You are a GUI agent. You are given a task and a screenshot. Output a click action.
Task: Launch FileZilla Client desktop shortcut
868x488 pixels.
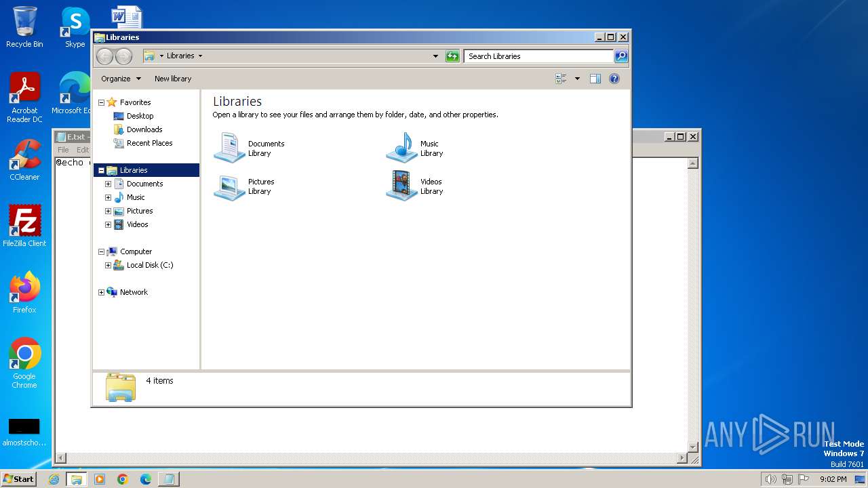24,226
